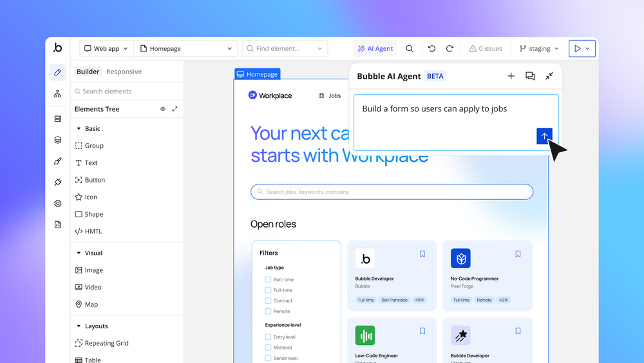Image resolution: width=644 pixels, height=363 pixels.
Task: Switch to the Builder tab
Action: (x=88, y=72)
